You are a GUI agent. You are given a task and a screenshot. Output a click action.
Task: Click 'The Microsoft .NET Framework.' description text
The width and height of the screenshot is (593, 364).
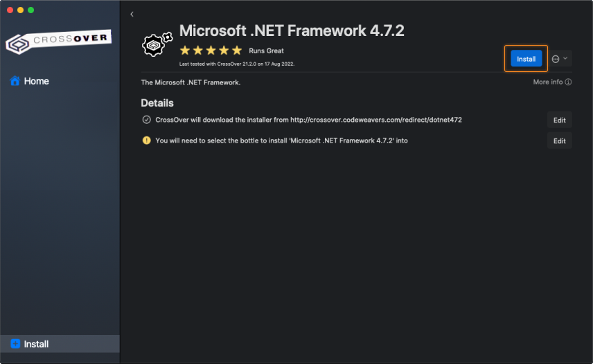coord(191,82)
